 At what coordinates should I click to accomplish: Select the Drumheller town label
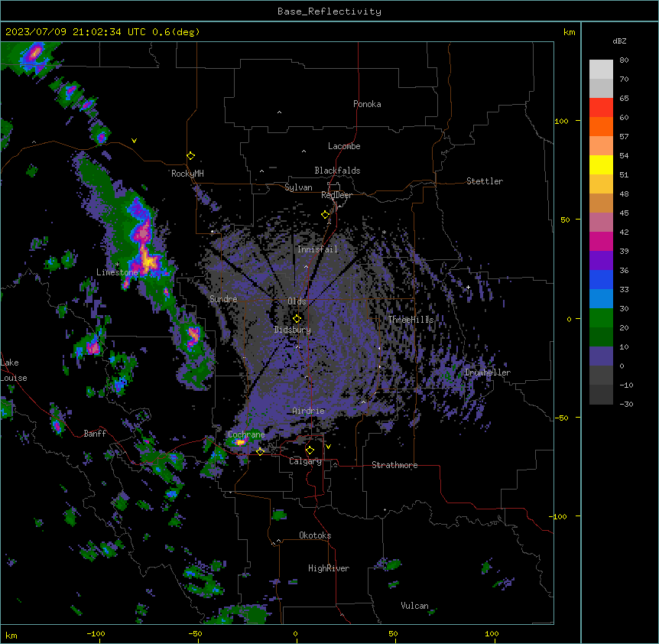pos(488,372)
